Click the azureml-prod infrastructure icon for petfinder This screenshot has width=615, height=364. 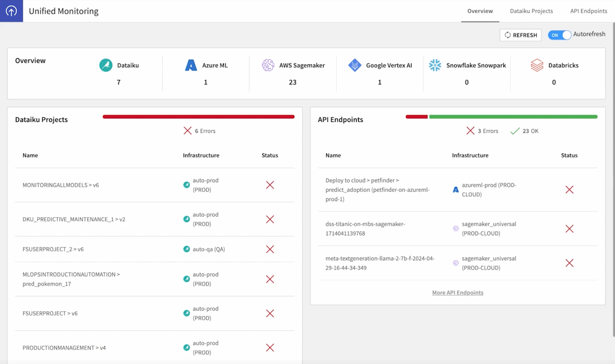(x=455, y=189)
